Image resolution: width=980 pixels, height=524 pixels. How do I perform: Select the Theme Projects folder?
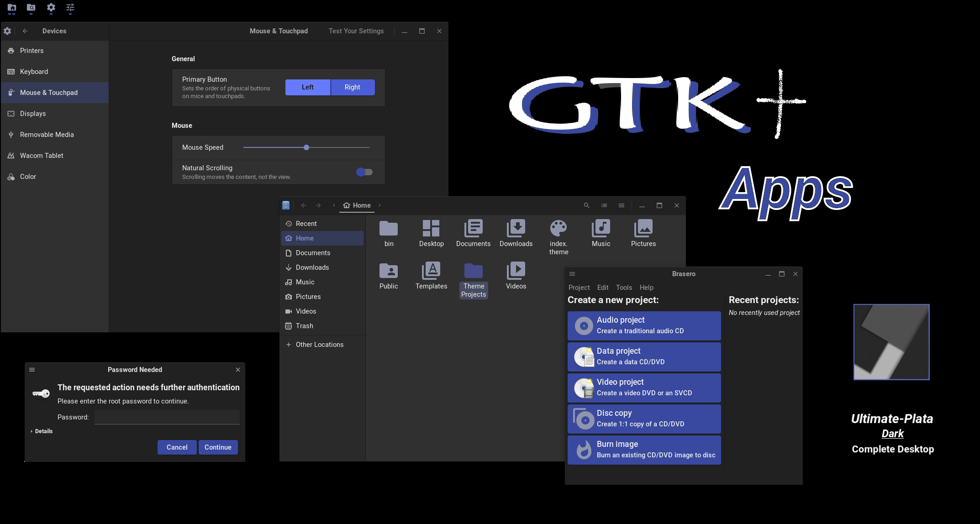[x=474, y=280]
